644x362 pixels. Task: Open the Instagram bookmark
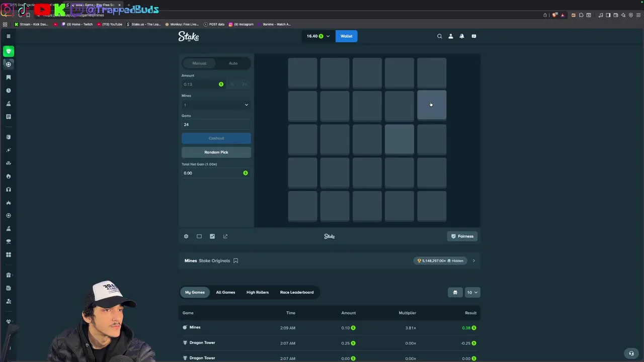pos(241,24)
